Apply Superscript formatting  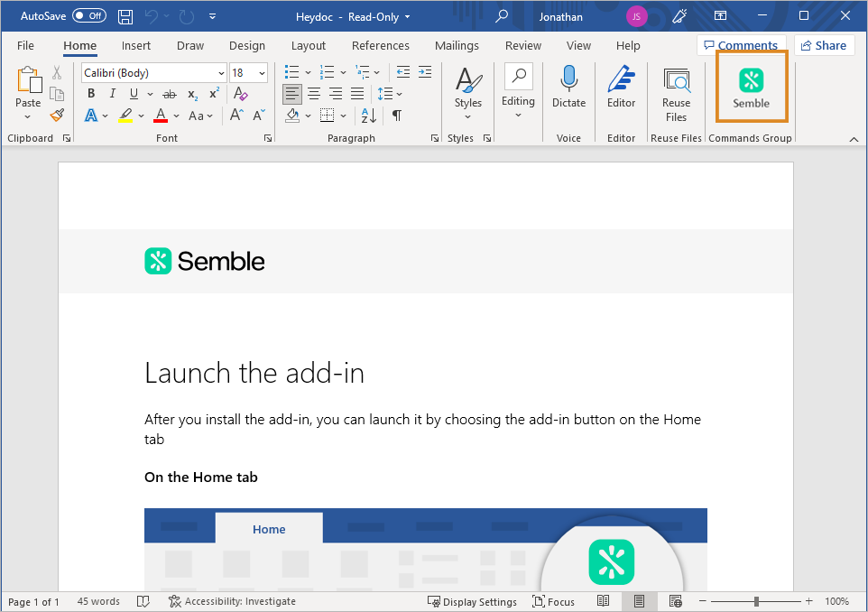pos(214,94)
